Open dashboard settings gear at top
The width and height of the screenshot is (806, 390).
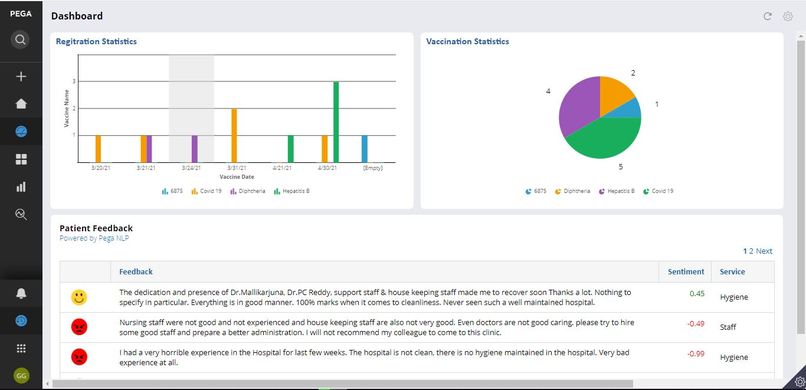(x=787, y=16)
